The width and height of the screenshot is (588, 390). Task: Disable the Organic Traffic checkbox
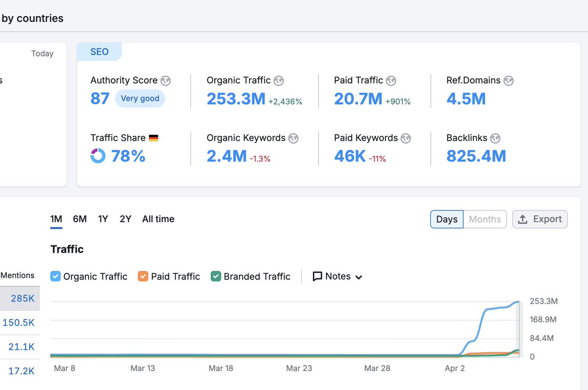[x=55, y=276]
